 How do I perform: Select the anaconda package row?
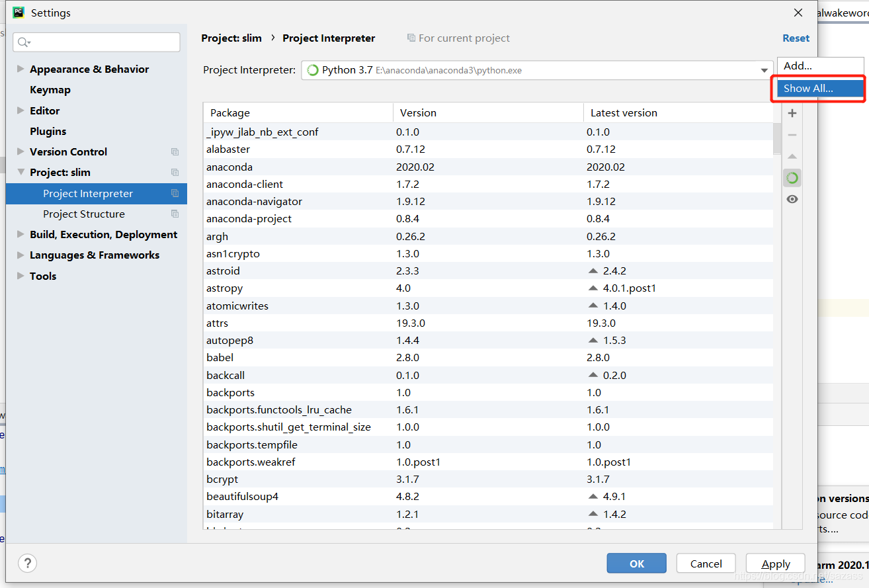tap(488, 167)
